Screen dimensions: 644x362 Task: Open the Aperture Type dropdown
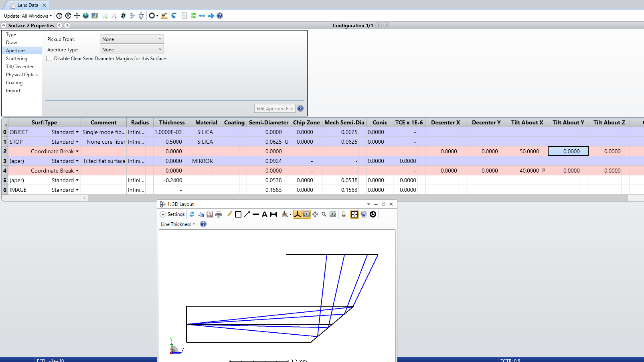[132, 50]
